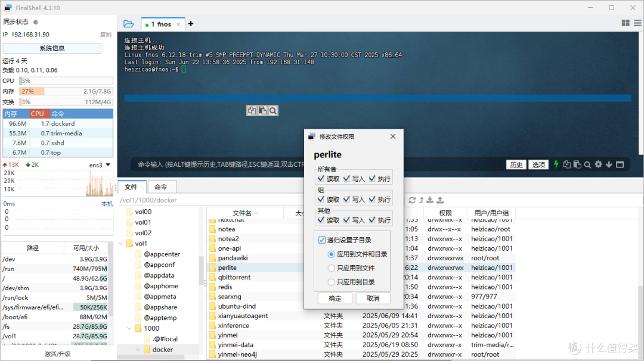Click the 复制 link next to the IP address
This screenshot has height=361, width=644.
tap(105, 34)
